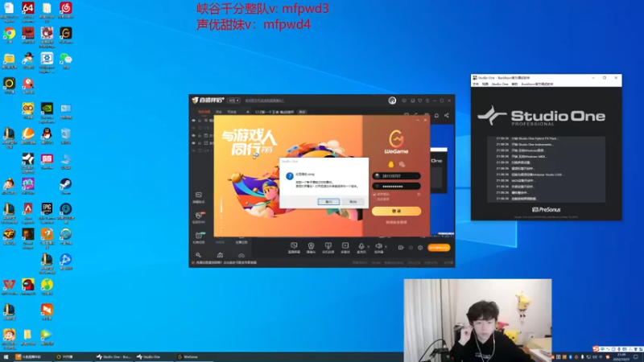Open the WeChat desktop icon

[x=66, y=60]
